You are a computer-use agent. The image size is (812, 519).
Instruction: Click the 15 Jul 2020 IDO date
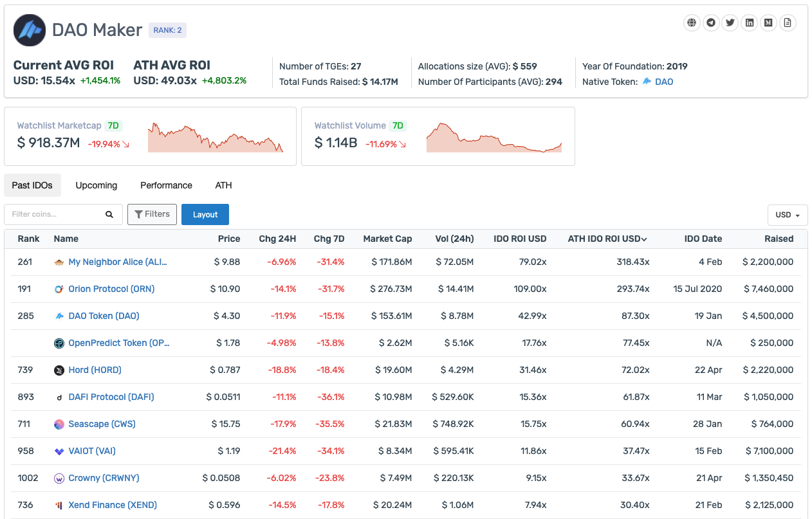tap(698, 289)
